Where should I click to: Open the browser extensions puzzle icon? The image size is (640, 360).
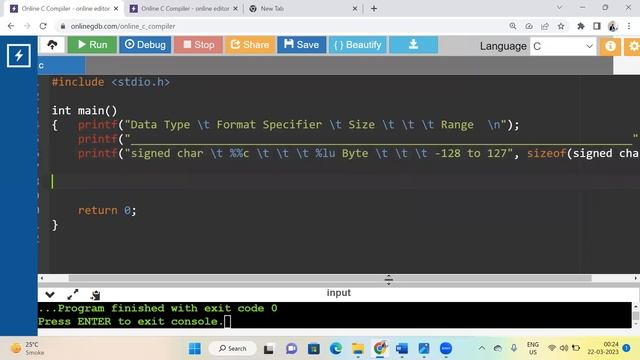point(580,26)
